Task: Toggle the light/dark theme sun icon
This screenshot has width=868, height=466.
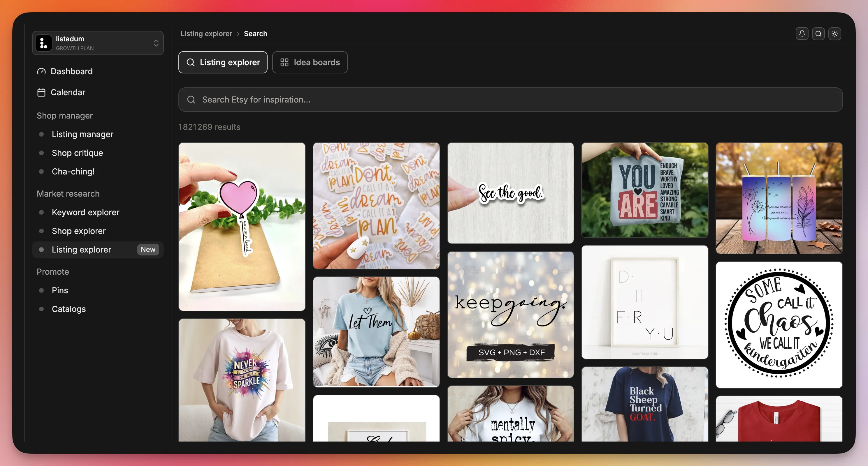Action: tap(834, 34)
